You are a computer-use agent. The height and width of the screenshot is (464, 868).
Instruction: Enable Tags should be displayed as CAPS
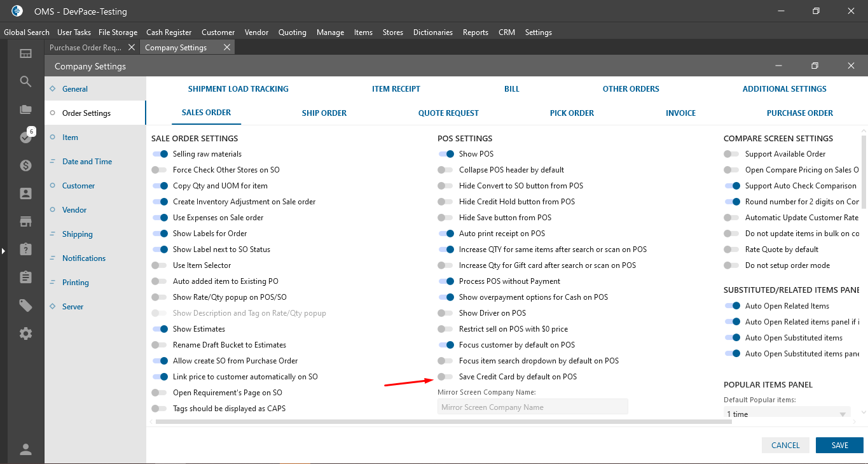tap(160, 409)
